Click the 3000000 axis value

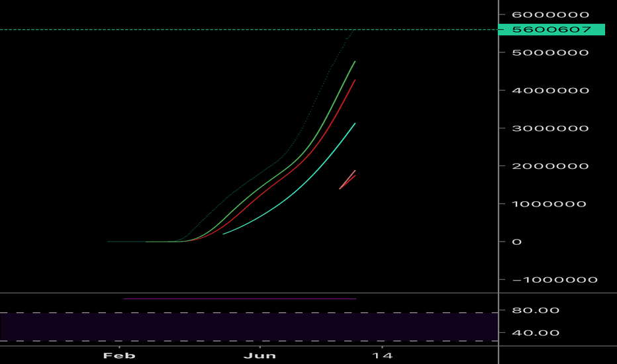[x=550, y=128]
